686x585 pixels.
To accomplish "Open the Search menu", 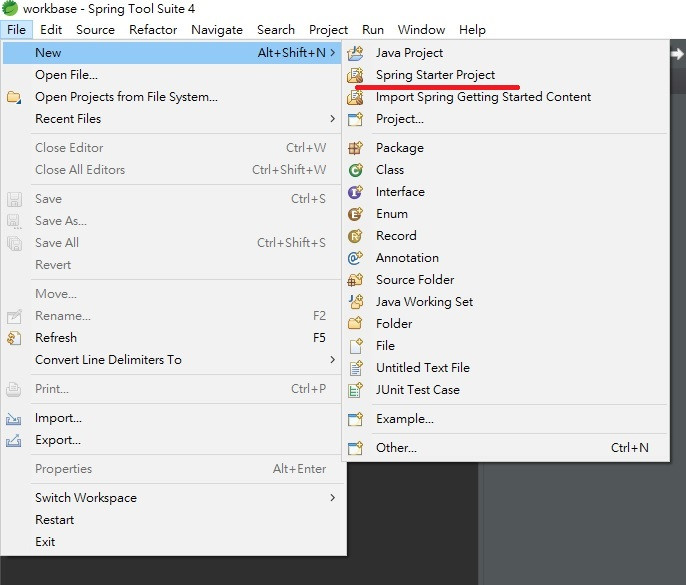I will point(276,30).
